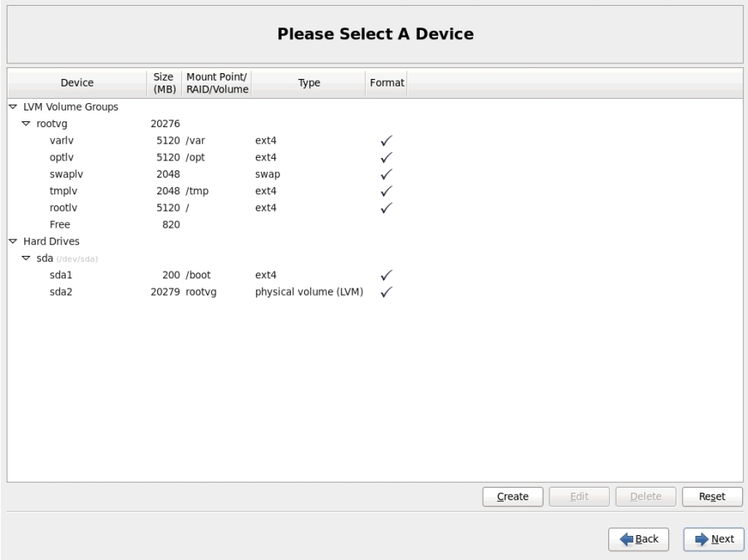Viewport: 748px width, 560px height.
Task: Collapse the sda drive node
Action: coord(26,258)
